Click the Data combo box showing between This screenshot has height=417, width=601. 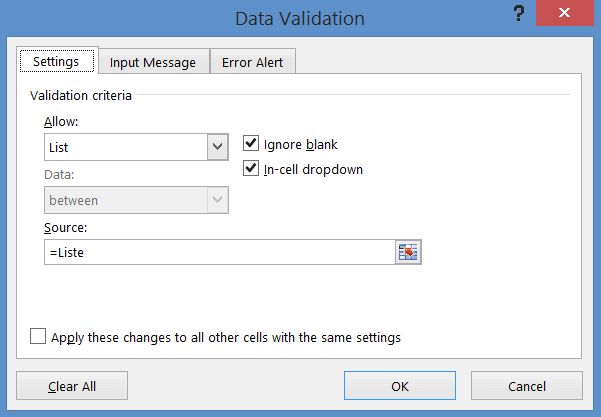coord(124,200)
